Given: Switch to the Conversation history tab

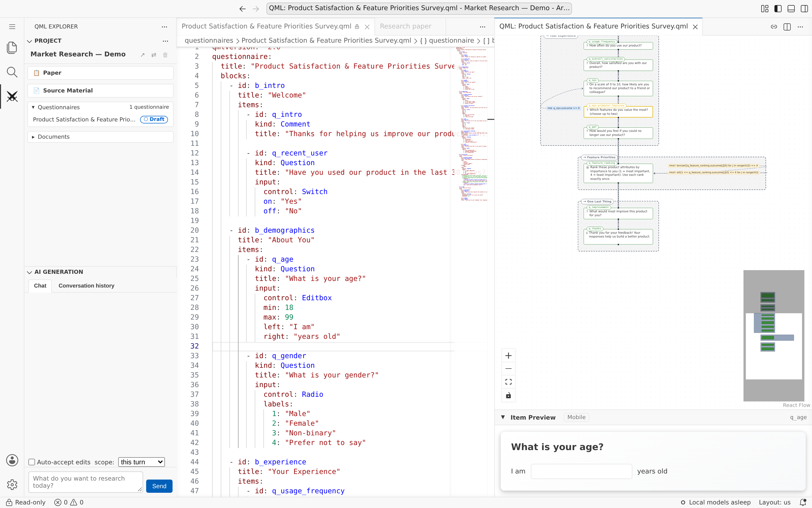Looking at the screenshot, I should (86, 285).
